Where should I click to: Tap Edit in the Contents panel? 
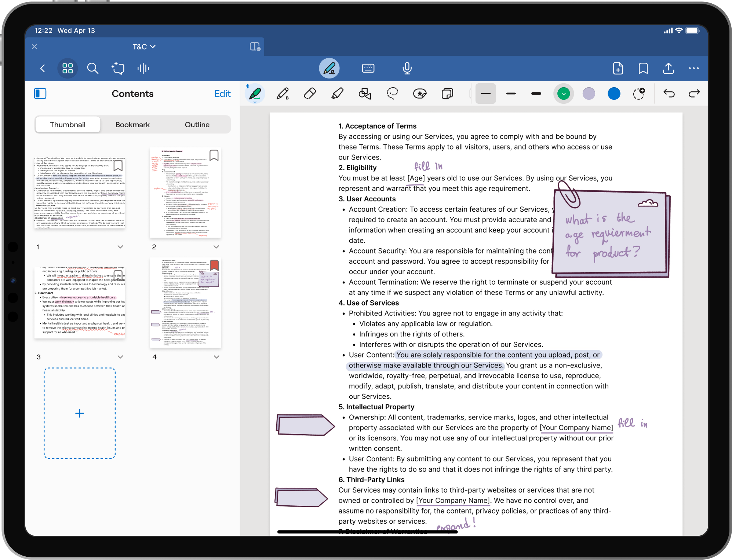coord(222,94)
